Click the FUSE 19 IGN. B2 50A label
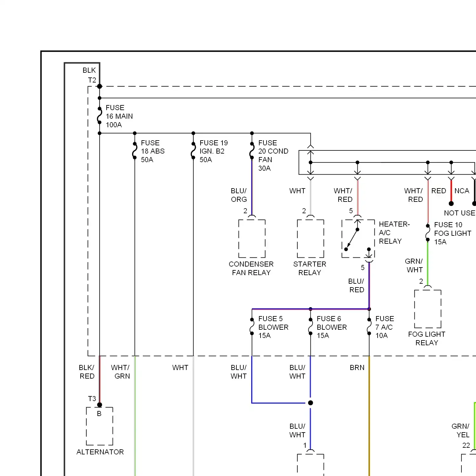Screen dimensions: 476x476 pyautogui.click(x=214, y=151)
